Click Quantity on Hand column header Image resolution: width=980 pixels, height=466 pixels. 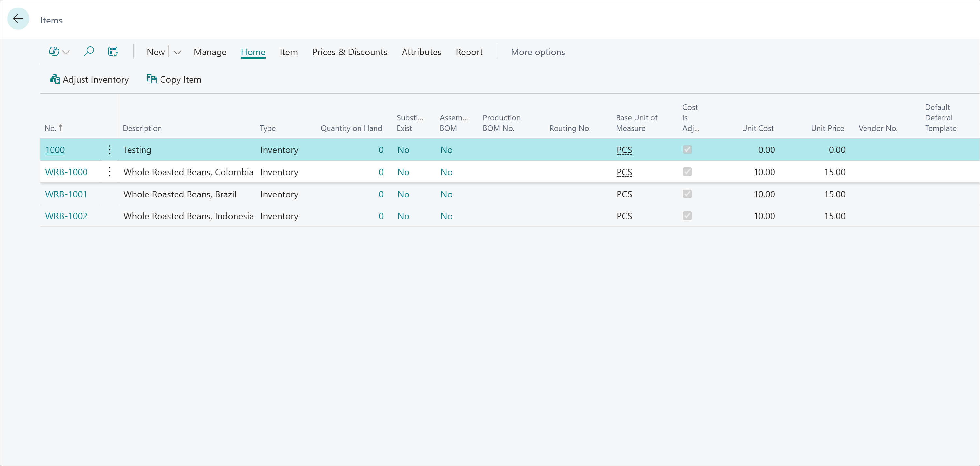(351, 128)
